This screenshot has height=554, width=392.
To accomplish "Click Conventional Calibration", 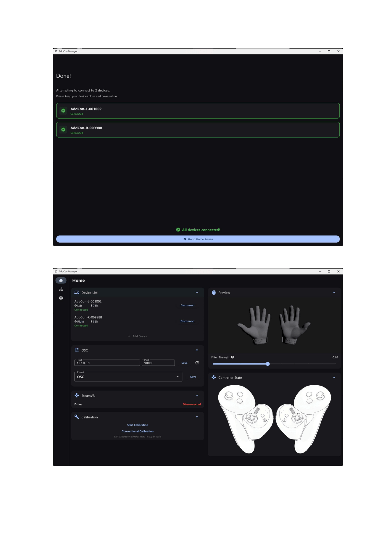I will point(138,431).
